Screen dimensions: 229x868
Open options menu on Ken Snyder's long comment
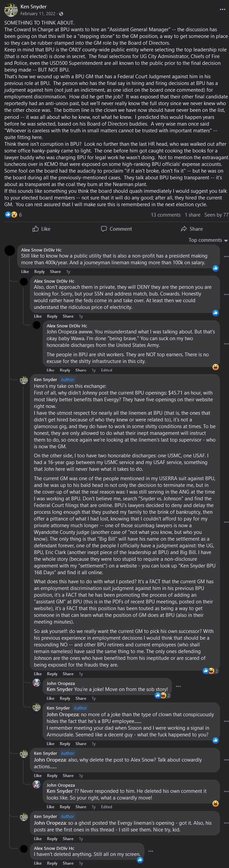pyautogui.click(x=226, y=522)
